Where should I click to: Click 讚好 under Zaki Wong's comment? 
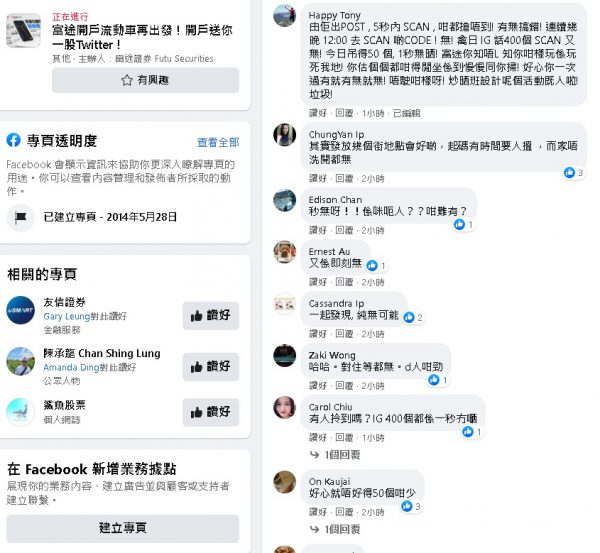(318, 386)
